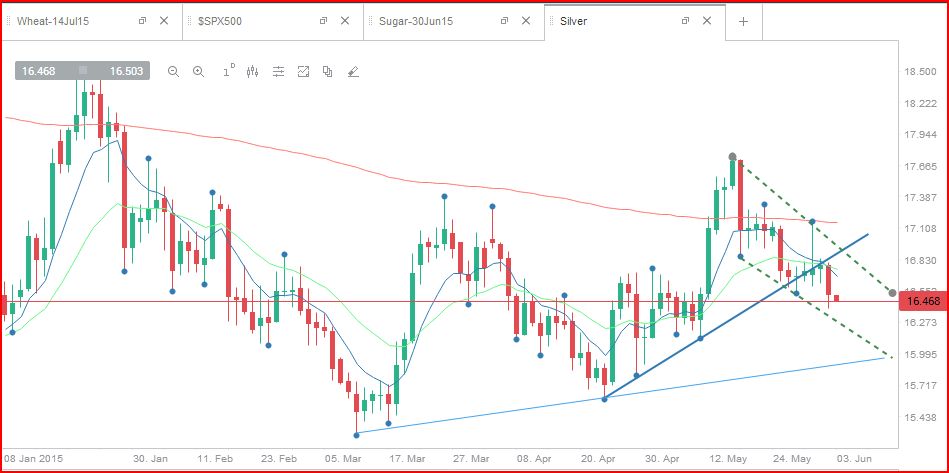Screen dimensions: 949x473
Task: Zoom out the chart with minus magnifier
Action: coord(173,71)
